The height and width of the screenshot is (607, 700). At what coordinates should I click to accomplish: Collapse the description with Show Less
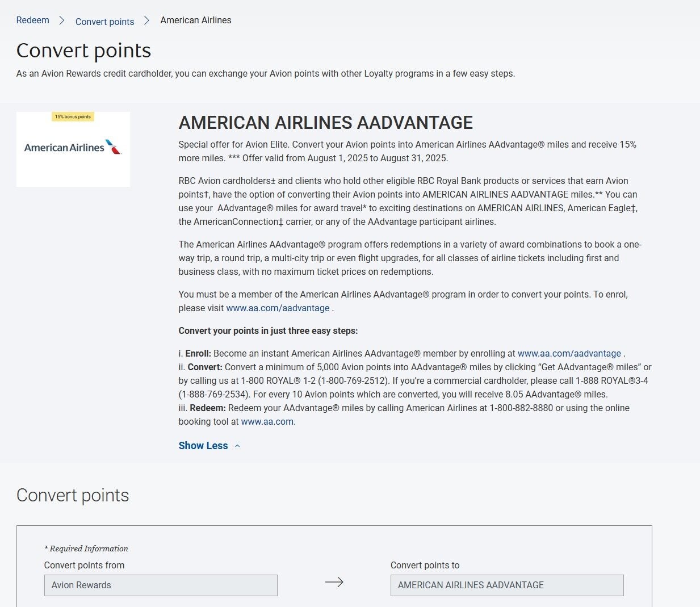tap(203, 446)
